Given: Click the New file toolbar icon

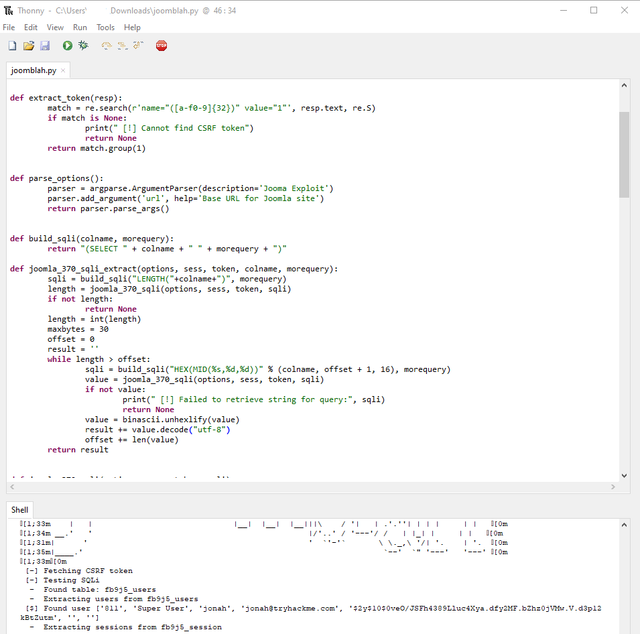Looking at the screenshot, I should tap(12, 46).
